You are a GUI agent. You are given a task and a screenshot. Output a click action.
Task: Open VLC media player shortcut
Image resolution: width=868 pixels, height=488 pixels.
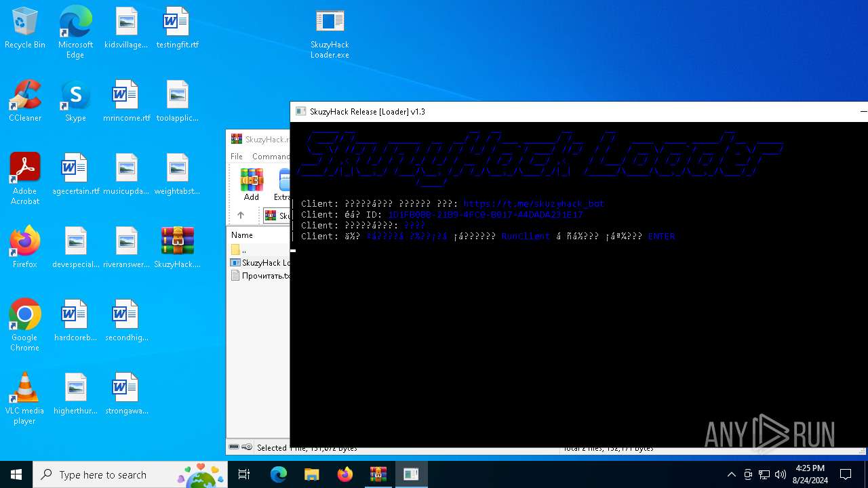point(25,399)
